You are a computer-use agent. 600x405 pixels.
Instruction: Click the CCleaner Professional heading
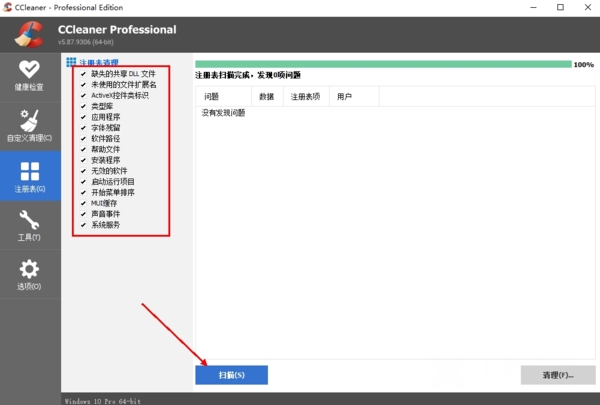pyautogui.click(x=117, y=29)
